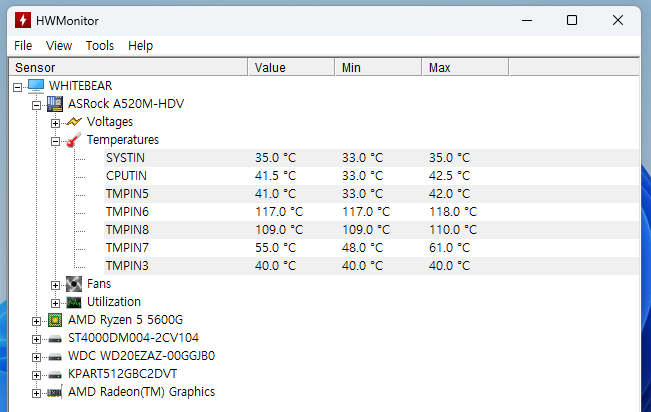Select the CPUTIN temperature row
The width and height of the screenshot is (651, 412).
tap(371, 176)
